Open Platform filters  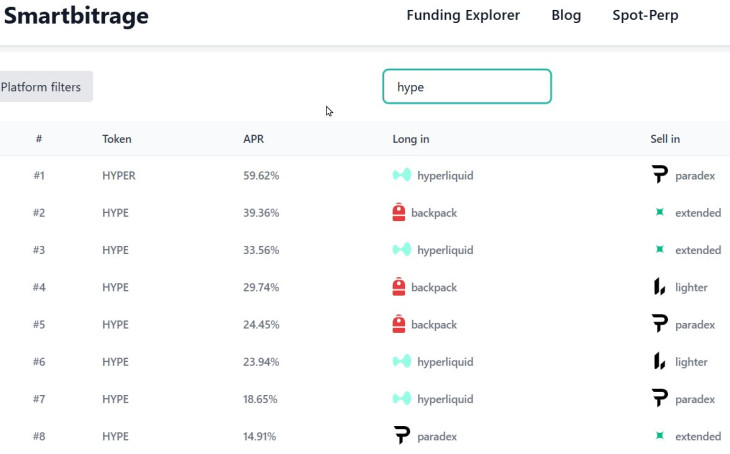(x=45, y=87)
